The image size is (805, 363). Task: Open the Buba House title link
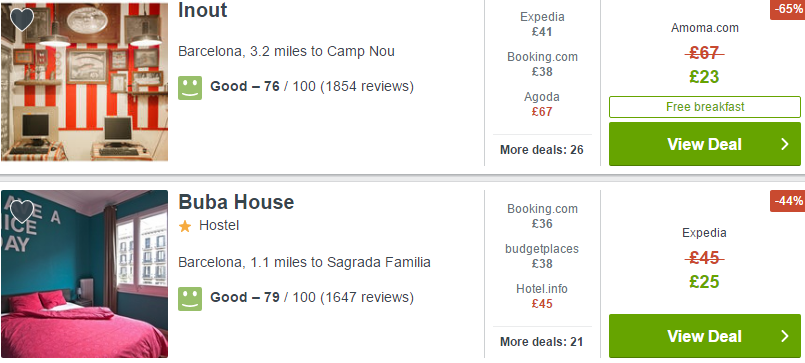236,202
